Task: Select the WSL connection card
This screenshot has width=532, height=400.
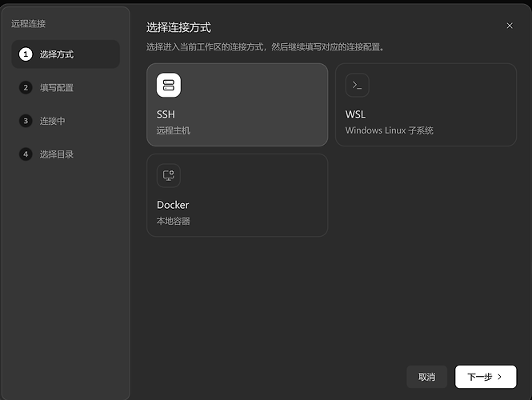Action: [x=426, y=105]
